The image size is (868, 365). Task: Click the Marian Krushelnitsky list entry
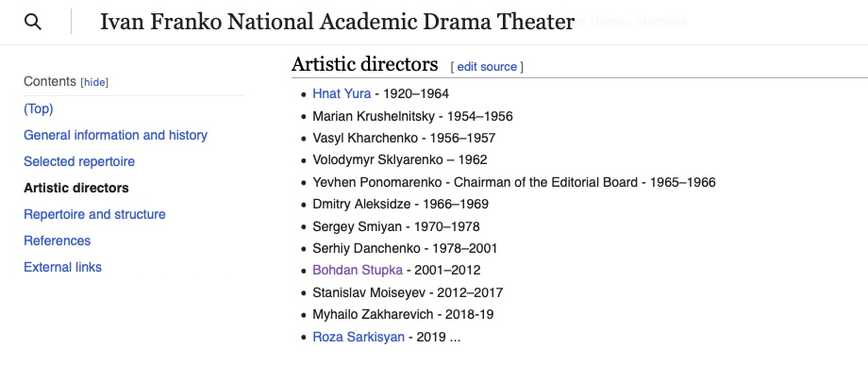[x=412, y=116]
